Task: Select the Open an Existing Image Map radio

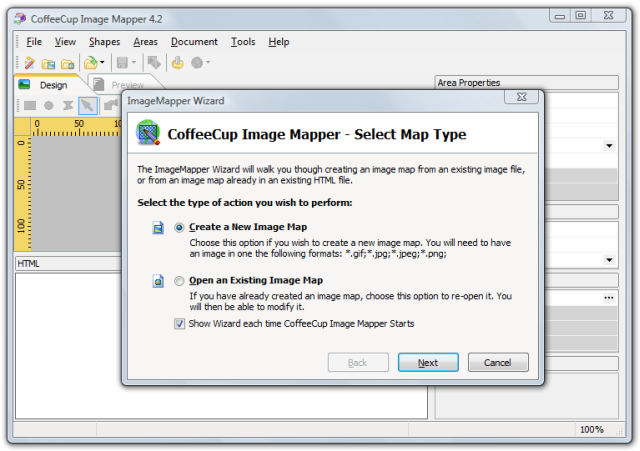Action: click(179, 281)
